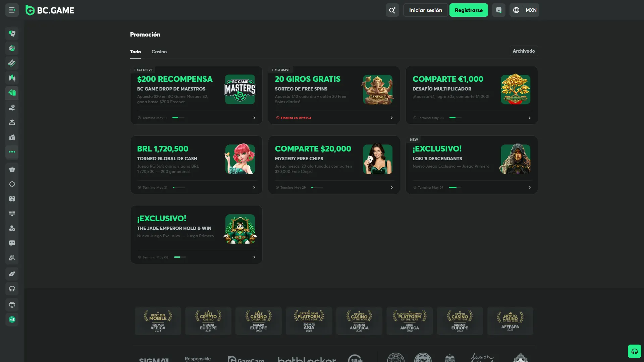Expand arrow on Desafío Multiplicador card

tap(530, 118)
